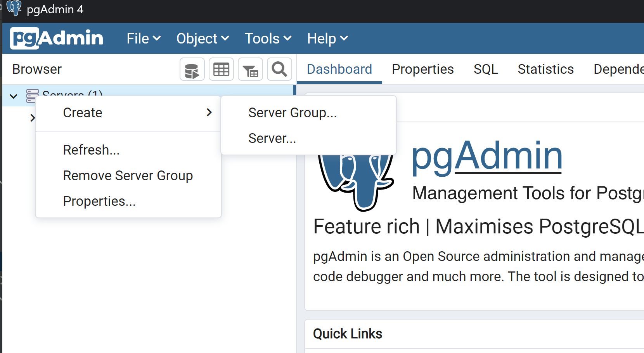Click the pgAdmin logo in the header
This screenshot has width=644, height=353.
(x=57, y=38)
